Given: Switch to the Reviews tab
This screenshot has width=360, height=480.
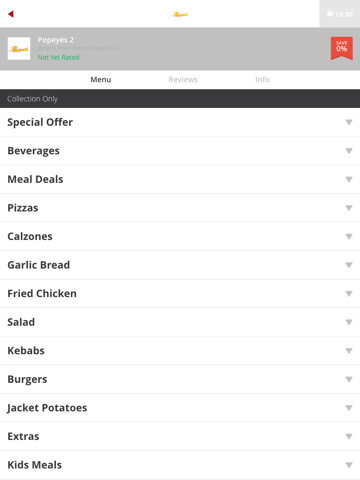Looking at the screenshot, I should click(x=183, y=80).
